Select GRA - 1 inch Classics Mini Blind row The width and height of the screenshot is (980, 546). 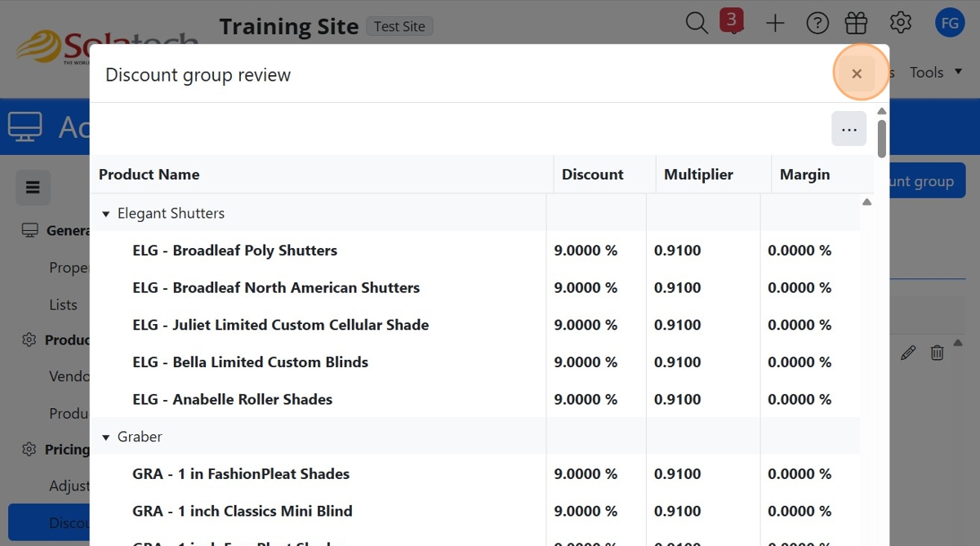pos(475,512)
